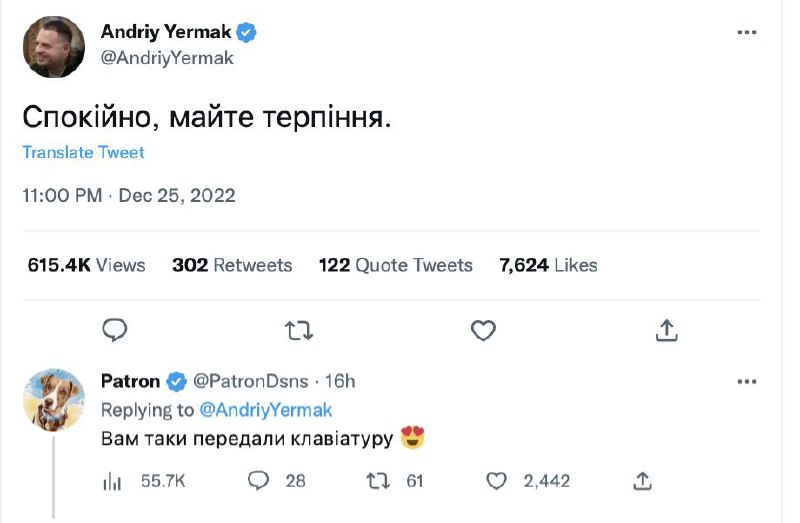The image size is (800, 523).
Task: Show the 302 Retweets list
Action: pos(232,265)
